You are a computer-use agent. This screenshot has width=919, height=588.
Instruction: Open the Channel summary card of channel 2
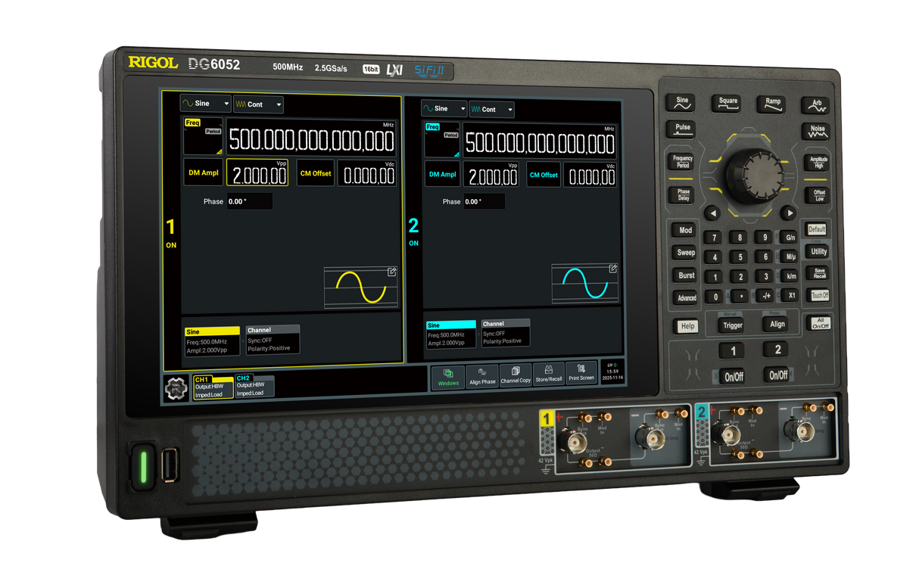tap(505, 332)
